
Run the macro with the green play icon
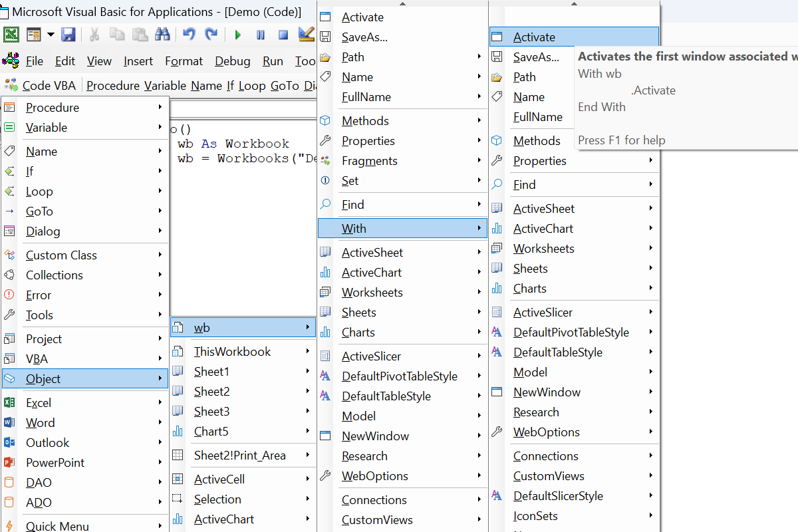tap(238, 35)
